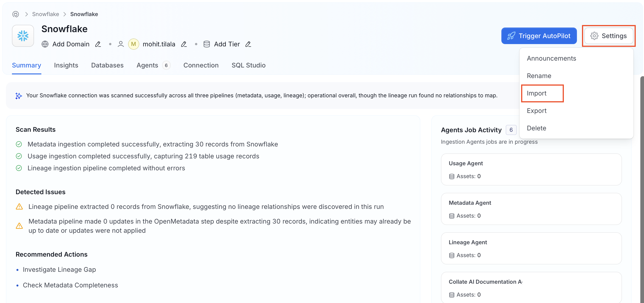Click assets icon in Collate AI Documentation card

point(452,295)
